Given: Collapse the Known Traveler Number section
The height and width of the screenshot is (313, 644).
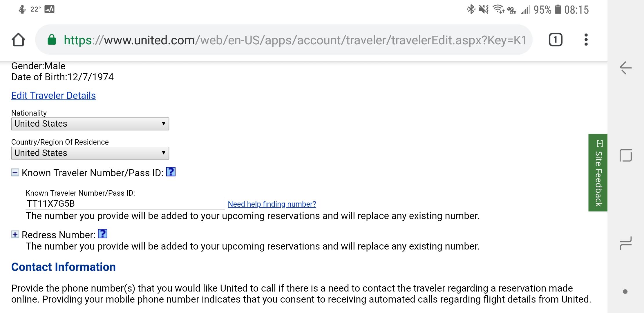Looking at the screenshot, I should click(15, 172).
